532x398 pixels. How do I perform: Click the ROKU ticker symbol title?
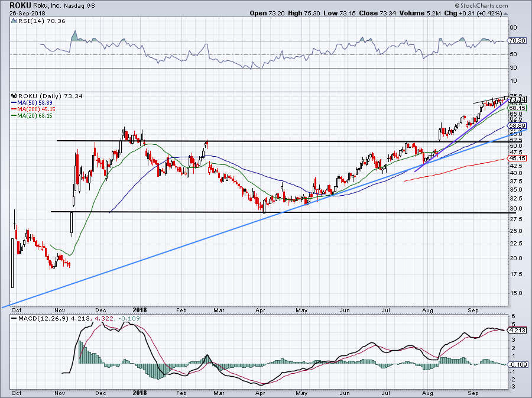20,5
